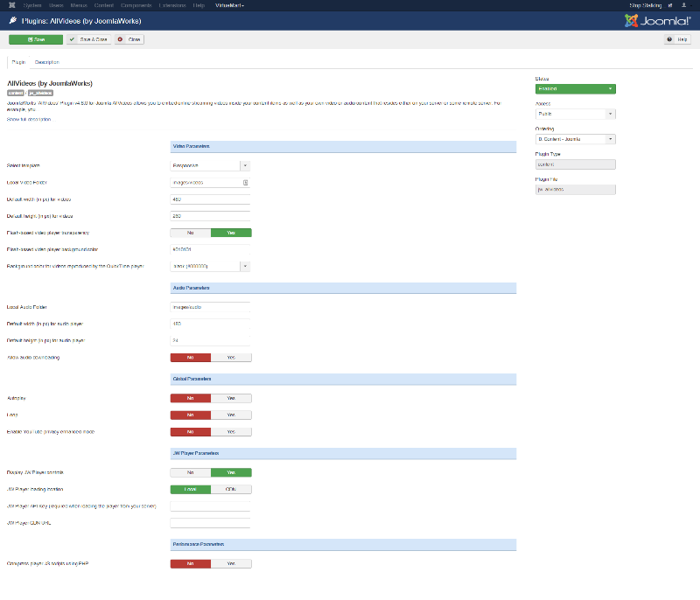Click the icon inside Local Video Folder field
Viewport: 700px width, 600px height.
tap(245, 183)
